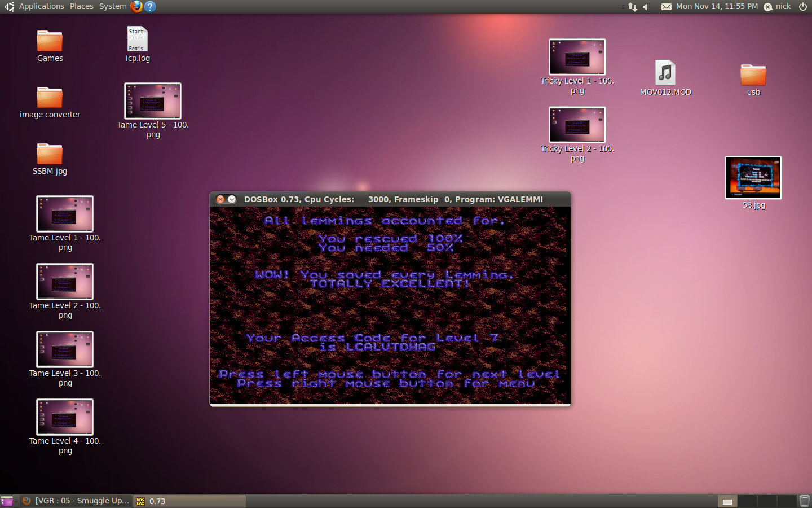Open the icp.log text file
Image resolution: width=812 pixels, height=508 pixels.
[137, 40]
